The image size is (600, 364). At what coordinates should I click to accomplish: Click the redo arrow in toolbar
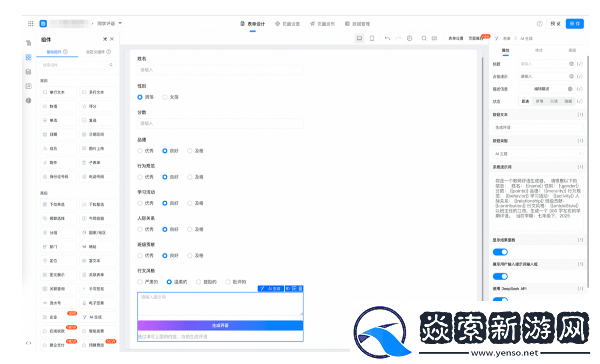click(398, 38)
